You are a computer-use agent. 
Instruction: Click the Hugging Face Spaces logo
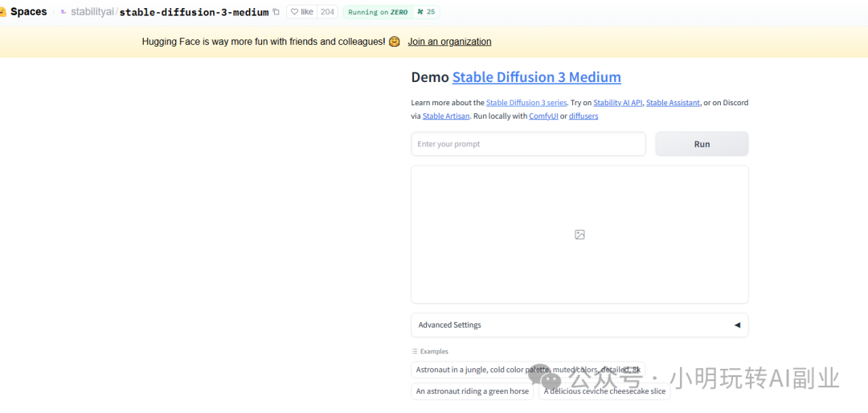pyautogui.click(x=2, y=12)
